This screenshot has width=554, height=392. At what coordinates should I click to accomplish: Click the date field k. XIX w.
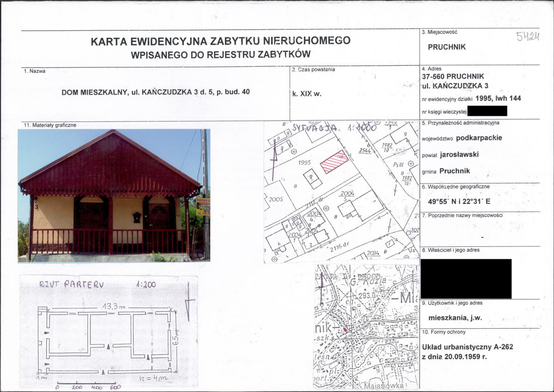(307, 94)
